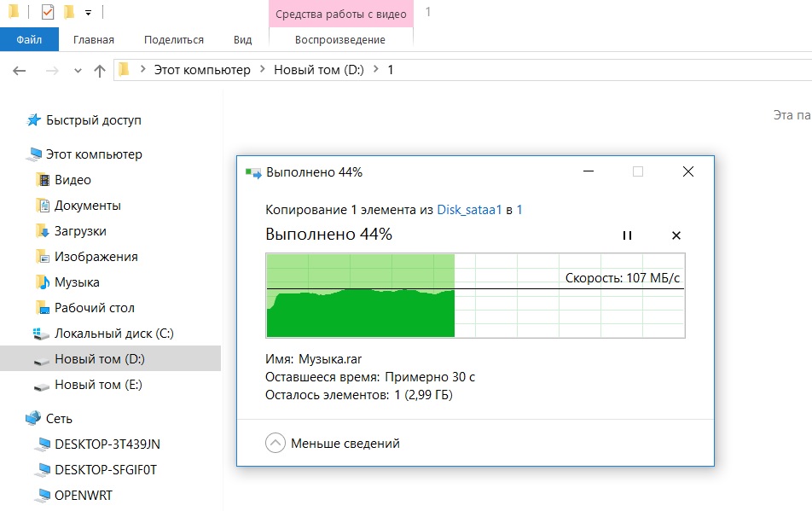The image size is (812, 511).
Task: Collapse details with Меньше сведений
Action: click(x=333, y=443)
